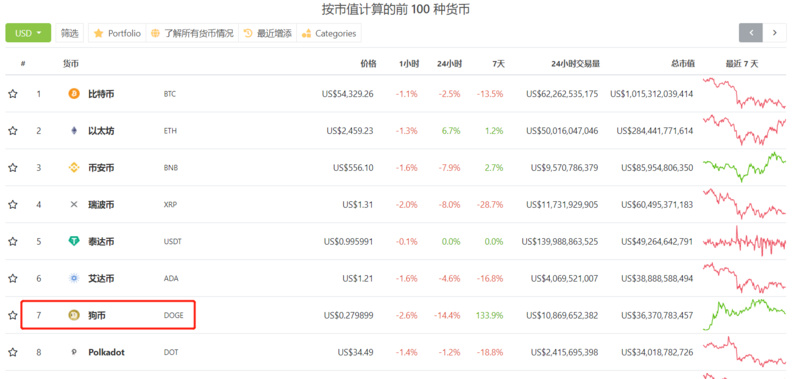
Task: Click market cap US$1,015,312,039,414
Action: [652, 94]
